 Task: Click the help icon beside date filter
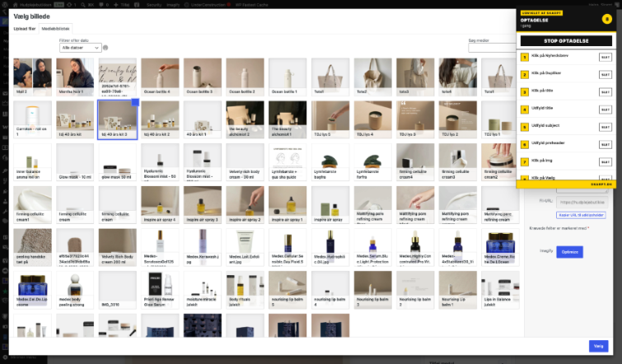point(105,48)
